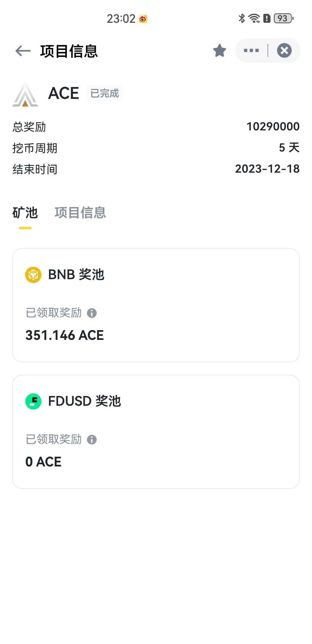Tap the 总奖励 value 10290000
Image resolution: width=312 pixels, height=644 pixels.
pyautogui.click(x=273, y=127)
